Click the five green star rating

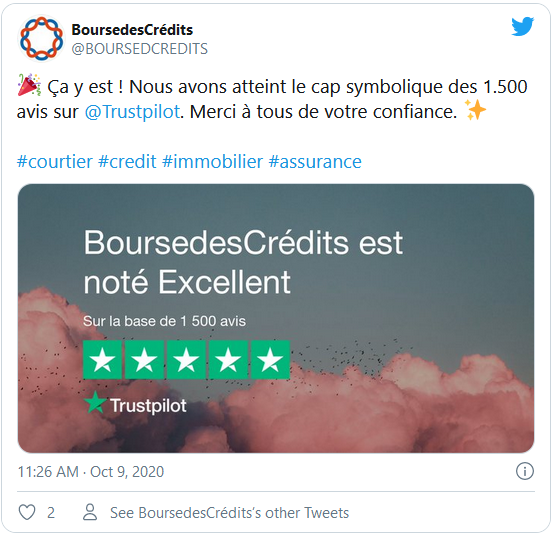(186, 359)
